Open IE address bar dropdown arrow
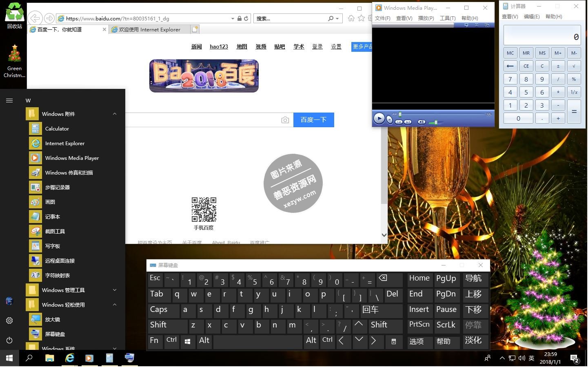 tap(233, 18)
